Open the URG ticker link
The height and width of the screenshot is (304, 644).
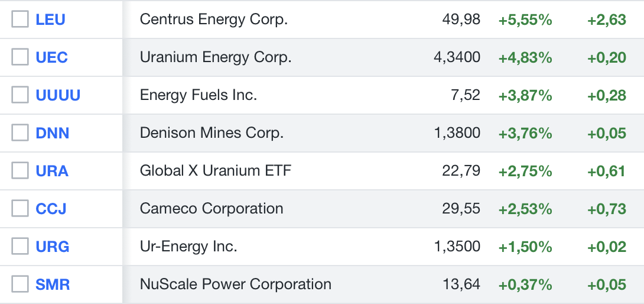[x=52, y=247]
